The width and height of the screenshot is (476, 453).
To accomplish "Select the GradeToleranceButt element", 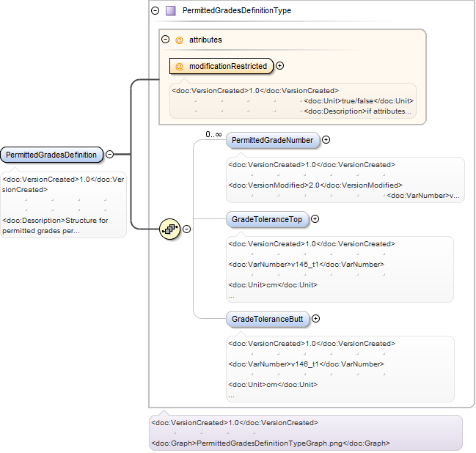I will [x=268, y=319].
